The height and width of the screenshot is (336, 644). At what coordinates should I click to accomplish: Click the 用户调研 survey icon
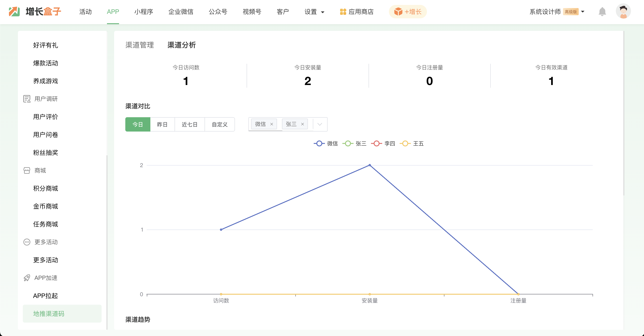tap(27, 99)
